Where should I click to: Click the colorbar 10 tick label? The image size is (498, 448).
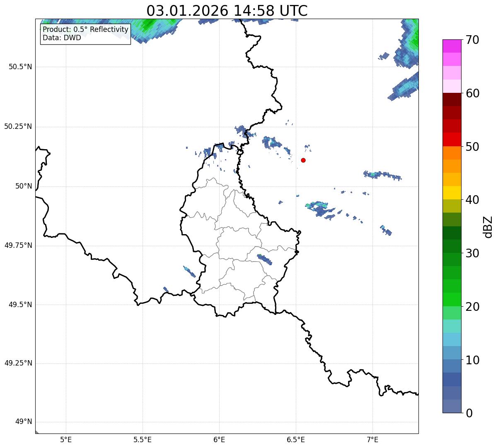click(472, 361)
